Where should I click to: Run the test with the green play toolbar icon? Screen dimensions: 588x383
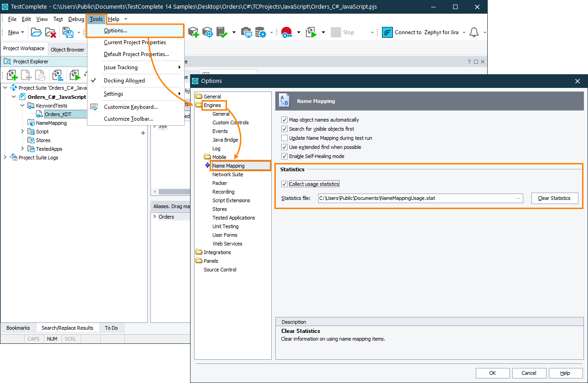pos(311,32)
